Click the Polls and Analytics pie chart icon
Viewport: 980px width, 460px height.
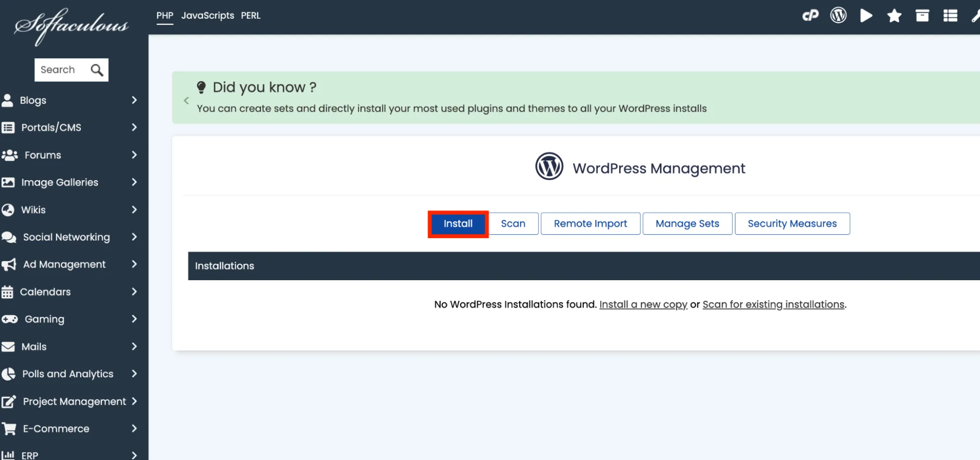[8, 374]
